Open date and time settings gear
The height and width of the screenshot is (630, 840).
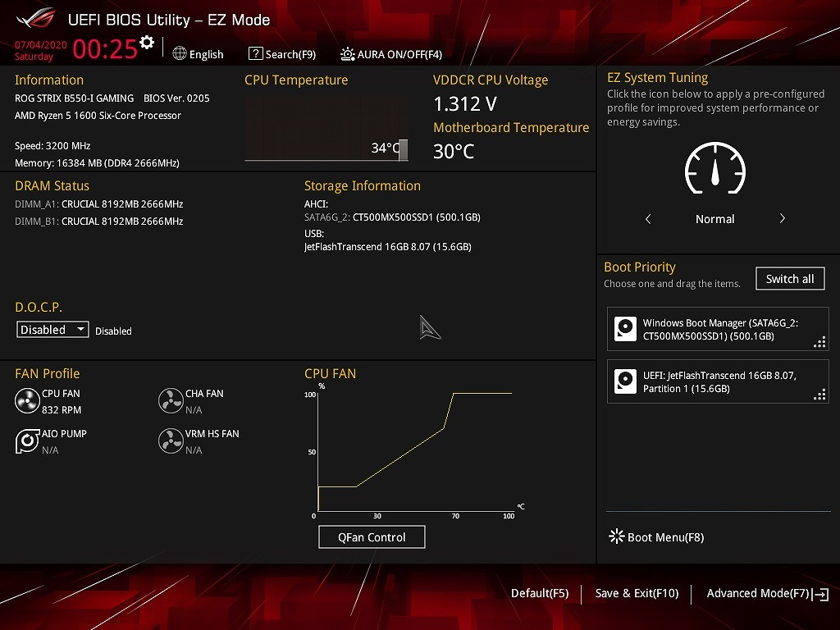tap(146, 43)
